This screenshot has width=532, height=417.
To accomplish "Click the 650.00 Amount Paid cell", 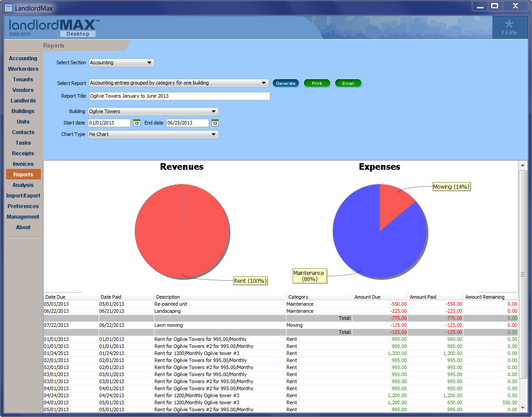I will point(435,402).
